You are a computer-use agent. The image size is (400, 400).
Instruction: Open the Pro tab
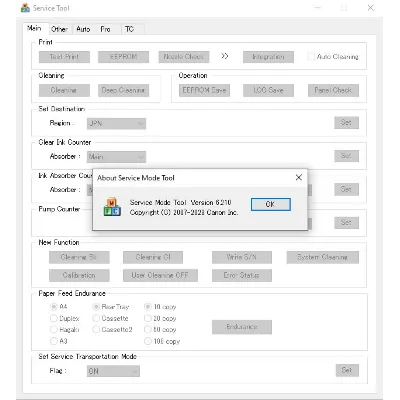[105, 29]
